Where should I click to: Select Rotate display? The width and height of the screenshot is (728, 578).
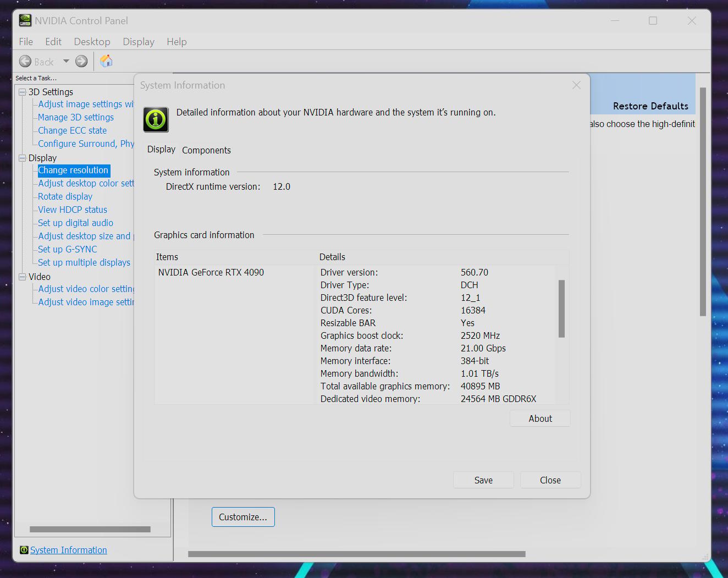click(65, 196)
